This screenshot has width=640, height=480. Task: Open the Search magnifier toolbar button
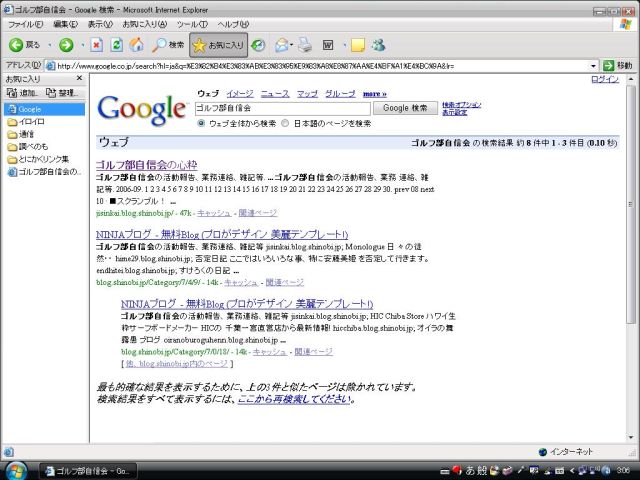click(168, 45)
